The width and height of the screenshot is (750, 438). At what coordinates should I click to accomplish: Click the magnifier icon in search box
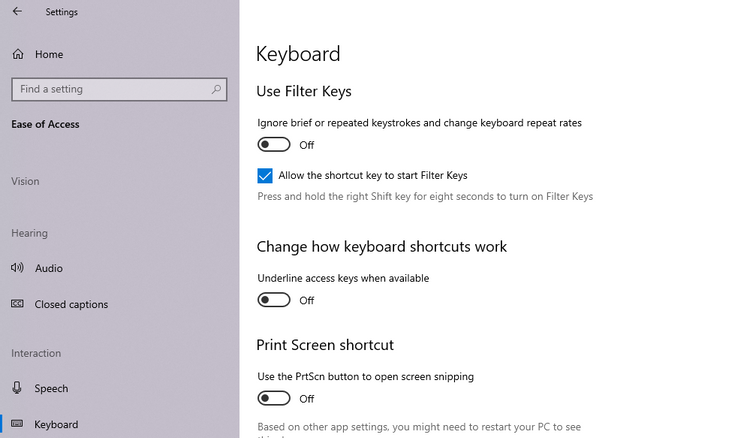pos(216,89)
